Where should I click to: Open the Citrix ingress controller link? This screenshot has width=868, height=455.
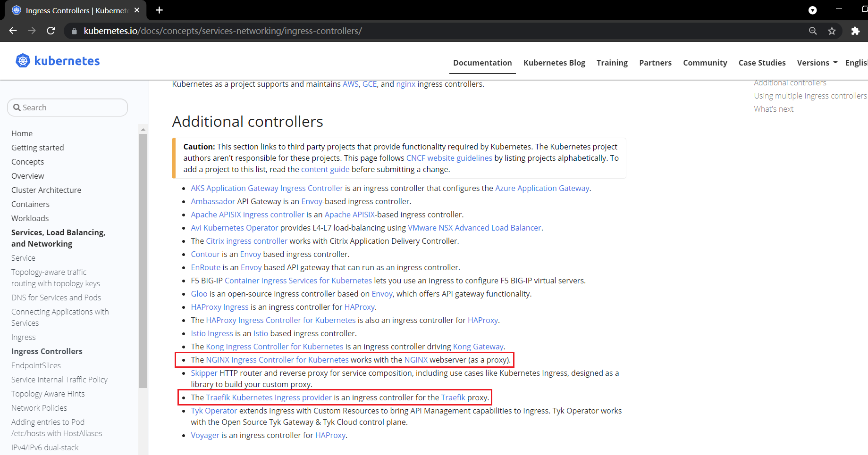tap(246, 241)
